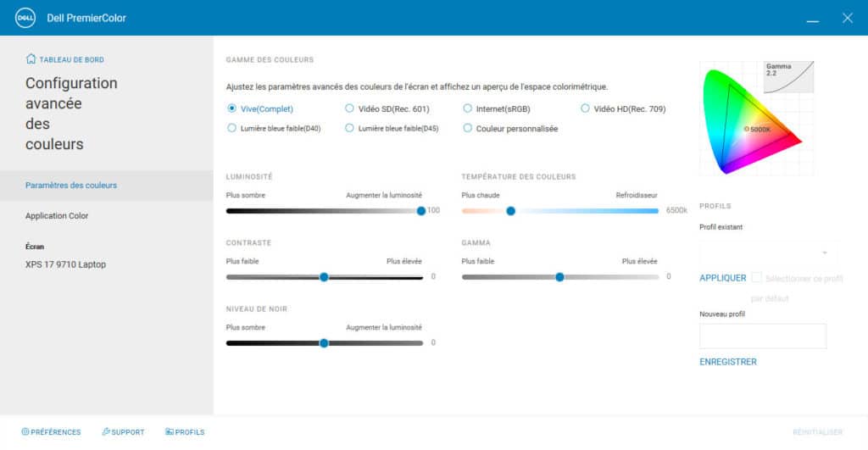Click the CIE color gamut diagram
The image size is (868, 450).
[x=751, y=122]
